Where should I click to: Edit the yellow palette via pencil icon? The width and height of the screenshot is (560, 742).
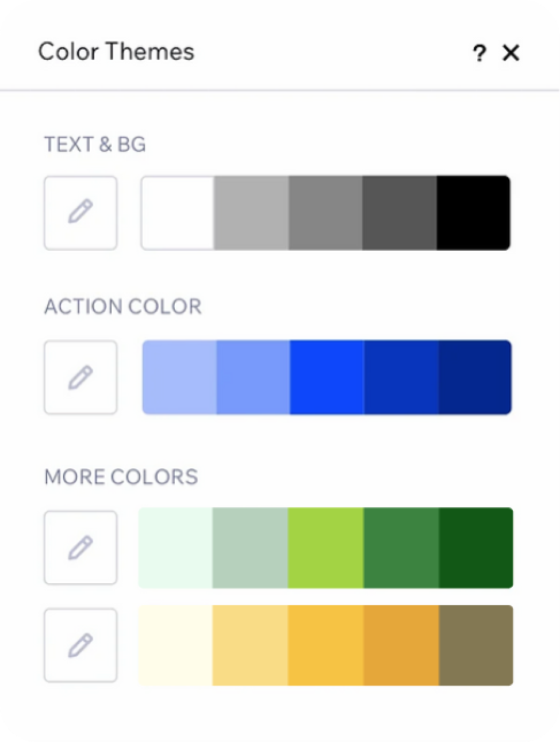coord(80,645)
